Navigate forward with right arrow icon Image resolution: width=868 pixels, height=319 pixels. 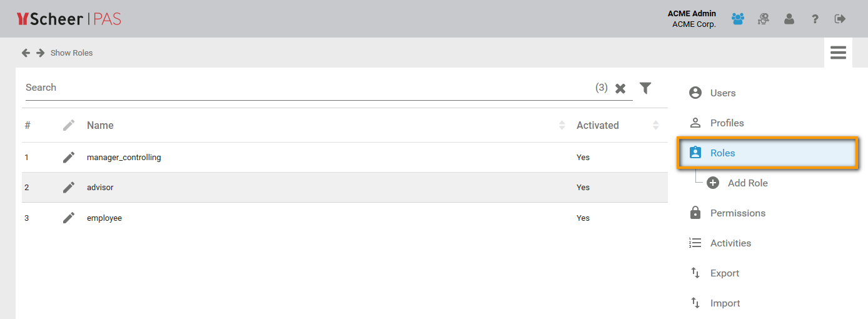point(41,53)
